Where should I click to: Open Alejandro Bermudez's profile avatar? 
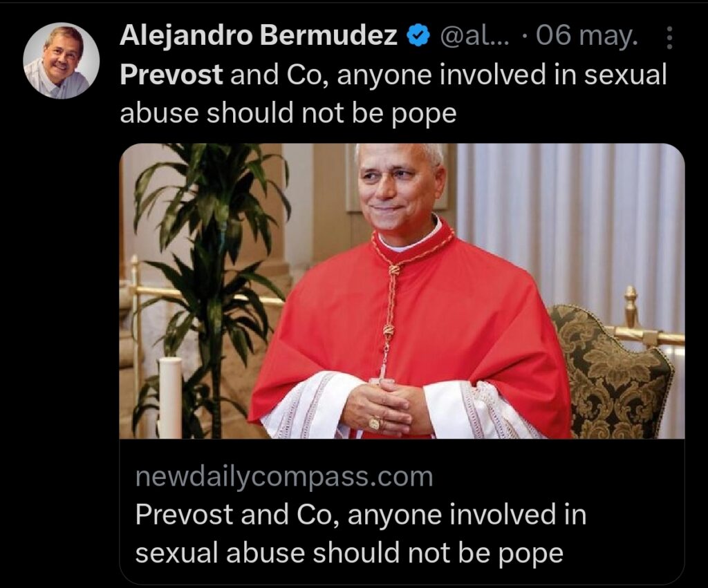(61, 61)
